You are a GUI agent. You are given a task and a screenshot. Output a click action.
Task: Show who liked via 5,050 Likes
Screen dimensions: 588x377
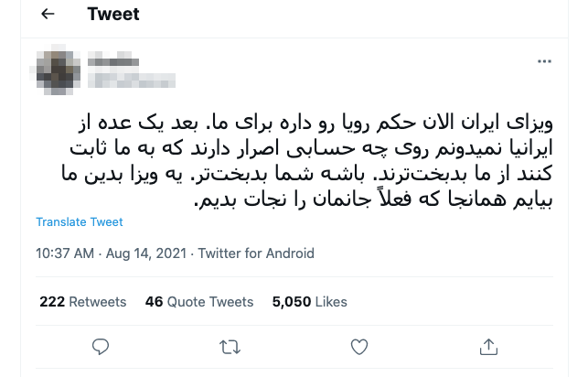point(310,301)
